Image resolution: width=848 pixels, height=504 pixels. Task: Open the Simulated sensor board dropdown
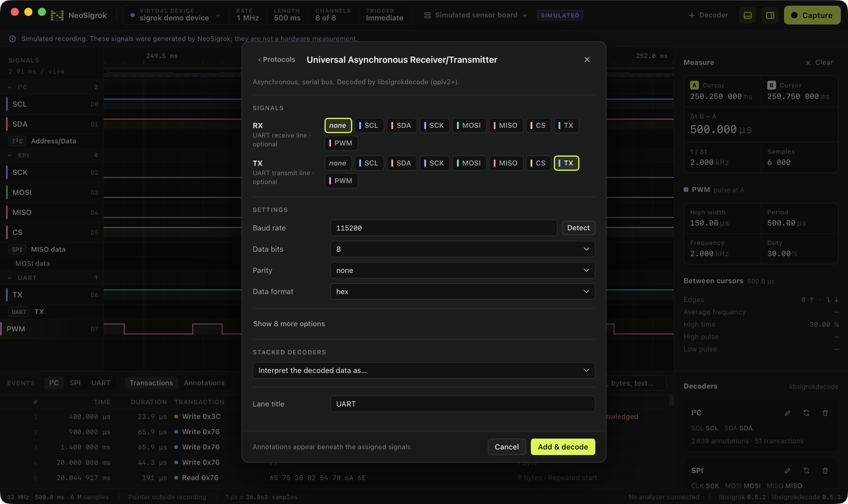pyautogui.click(x=475, y=15)
